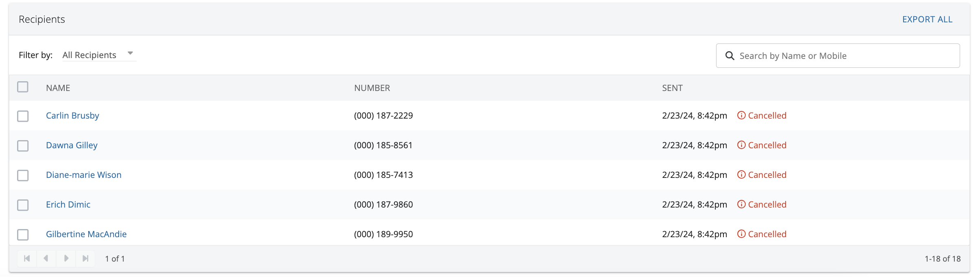Screen dimensions: 980x277
Task: Sort by the SENT column header
Action: pos(672,88)
